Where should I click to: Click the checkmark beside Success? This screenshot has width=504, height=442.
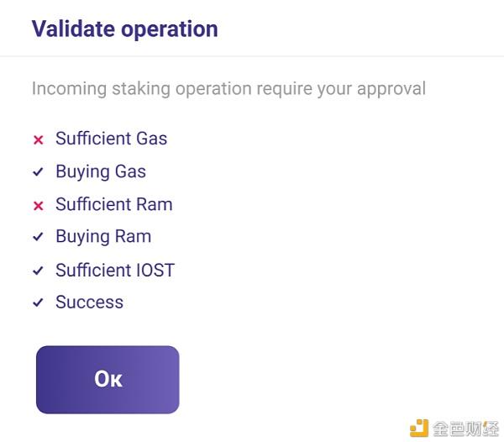pos(38,303)
